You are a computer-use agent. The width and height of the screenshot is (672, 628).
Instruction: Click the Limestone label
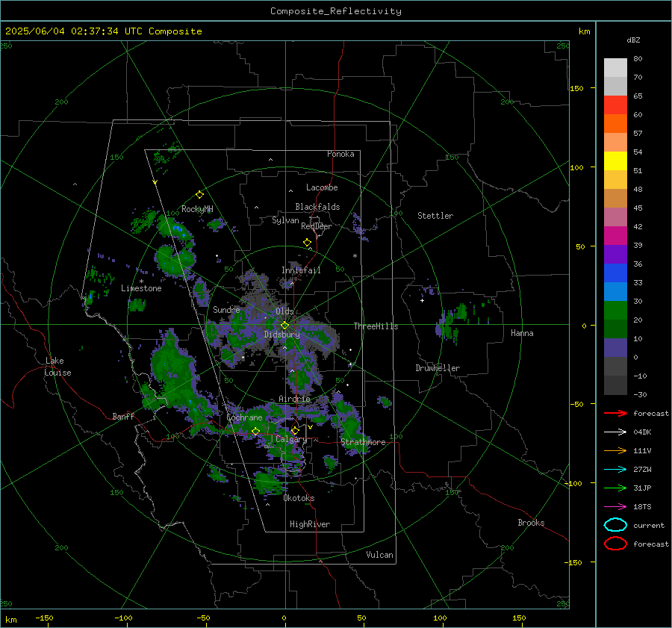pos(141,288)
